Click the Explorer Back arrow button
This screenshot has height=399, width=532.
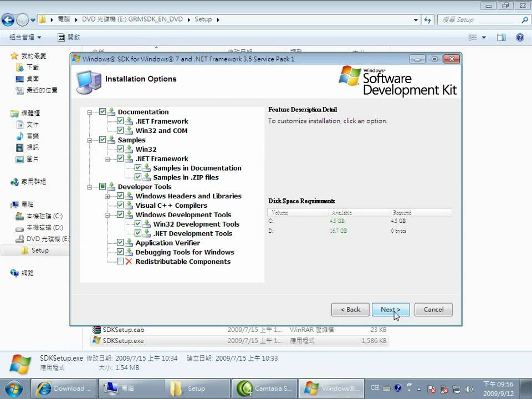click(x=8, y=20)
